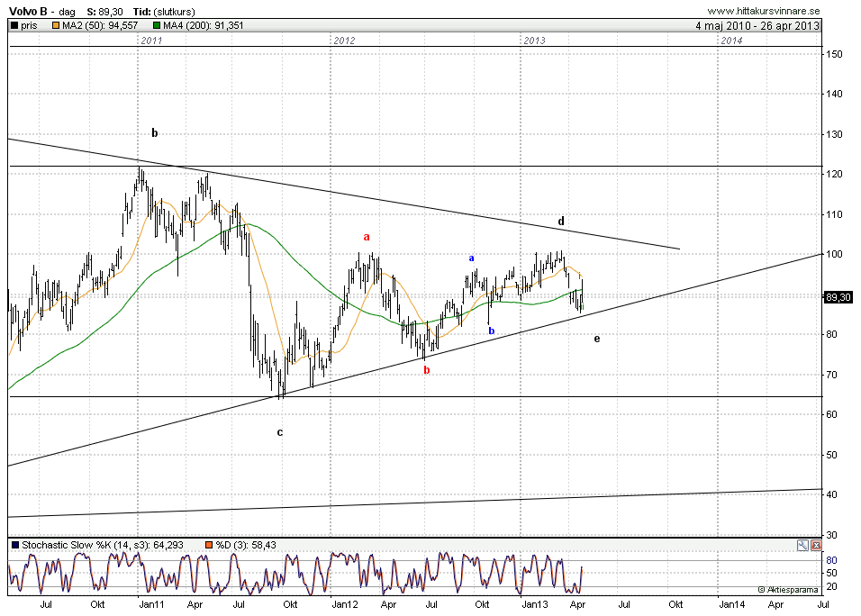Select the 'Volvo B' chart title
861x616 pixels.
point(28,12)
